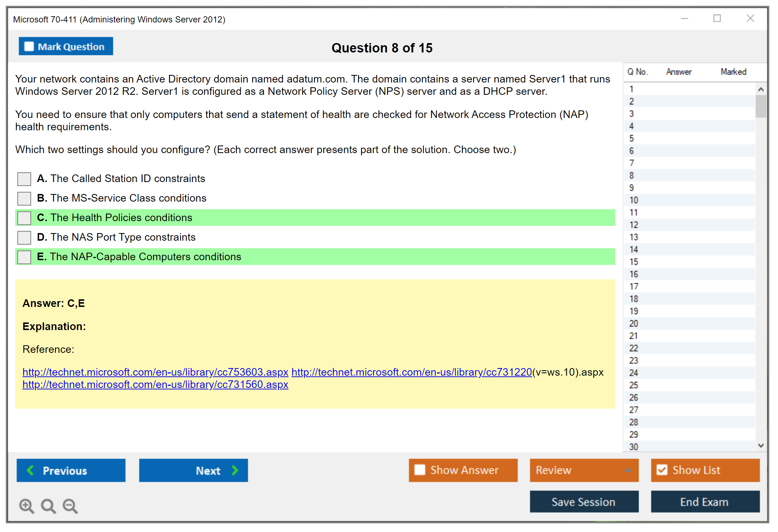This screenshot has height=532, width=778.
Task: Check answer A Called Station ID constraints
Action: 24,179
